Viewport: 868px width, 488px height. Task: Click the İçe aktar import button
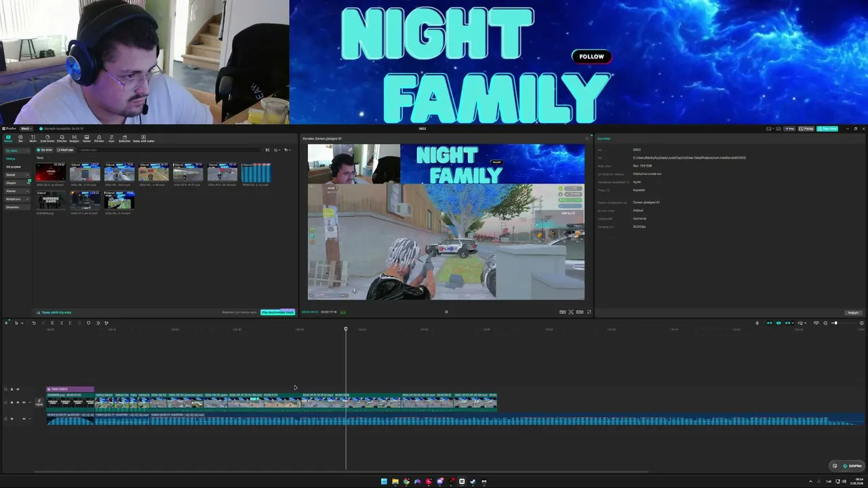click(x=45, y=150)
